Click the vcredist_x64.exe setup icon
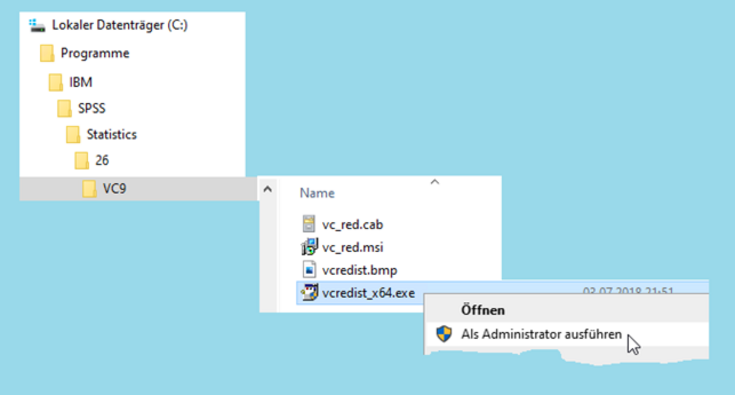 coord(309,293)
